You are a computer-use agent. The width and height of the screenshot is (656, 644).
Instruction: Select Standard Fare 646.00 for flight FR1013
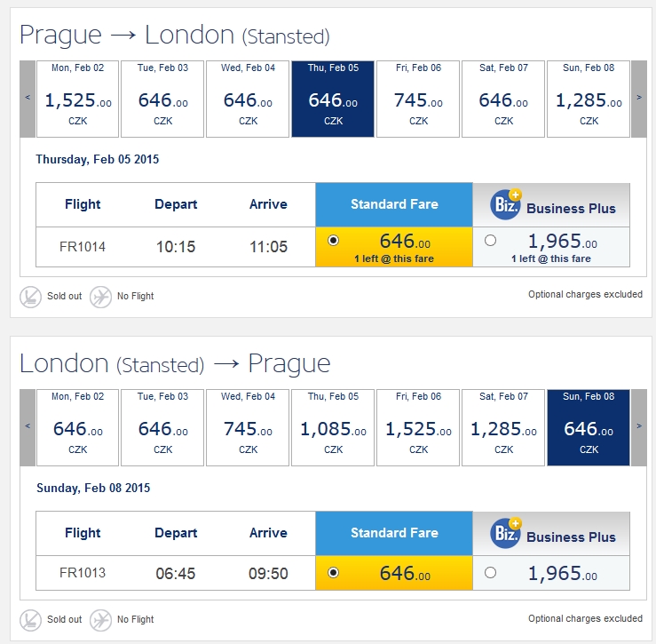point(334,572)
